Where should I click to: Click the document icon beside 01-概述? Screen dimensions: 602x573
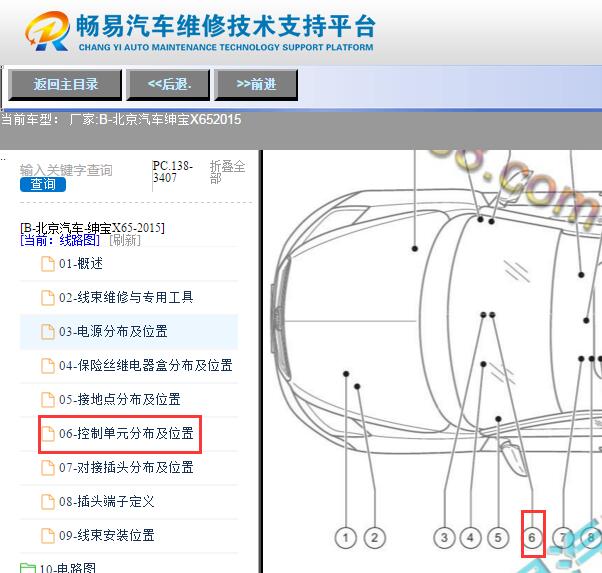tap(48, 264)
